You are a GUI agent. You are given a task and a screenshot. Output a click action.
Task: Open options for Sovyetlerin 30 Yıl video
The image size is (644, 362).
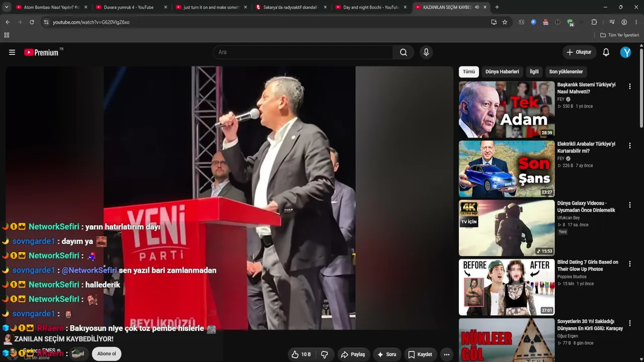(x=629, y=323)
